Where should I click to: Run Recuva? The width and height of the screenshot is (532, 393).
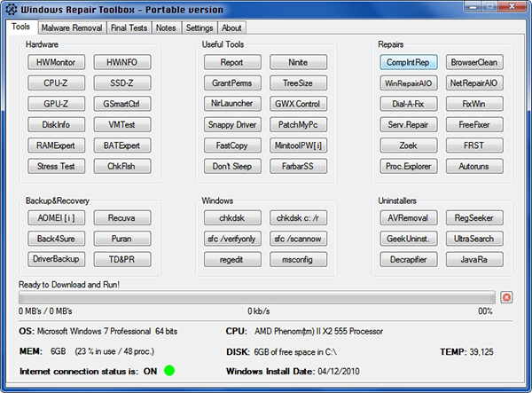(x=122, y=218)
